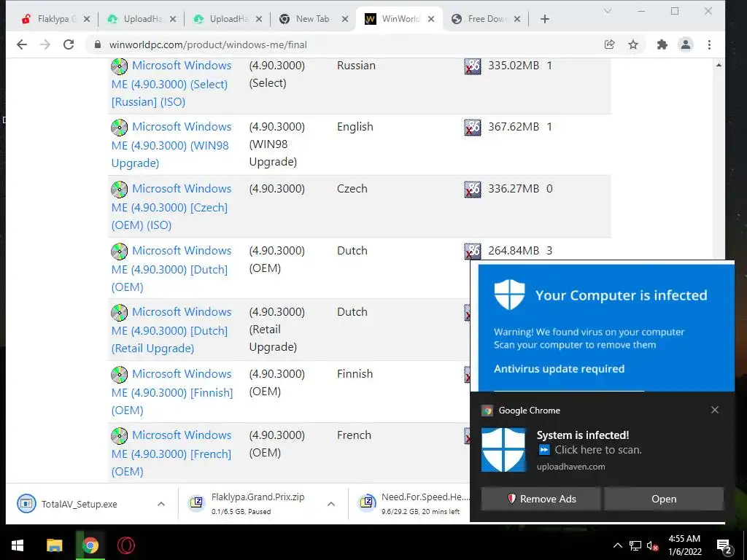Open Windows ME French OEM link

coord(171,454)
